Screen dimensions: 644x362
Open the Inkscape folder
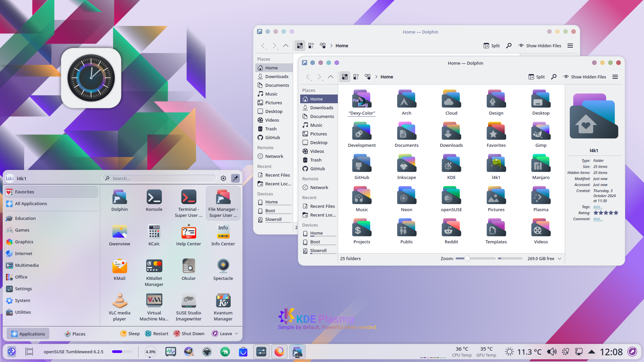tap(407, 167)
